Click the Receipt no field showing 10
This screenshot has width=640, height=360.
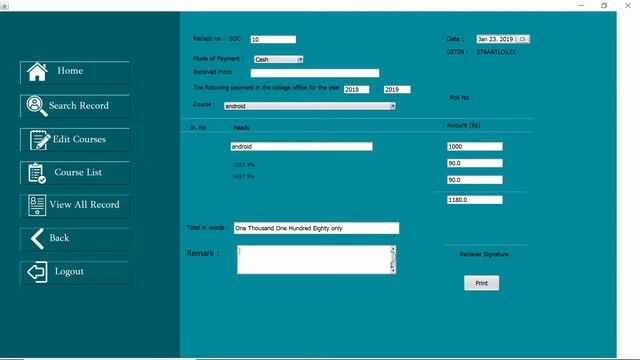click(273, 40)
